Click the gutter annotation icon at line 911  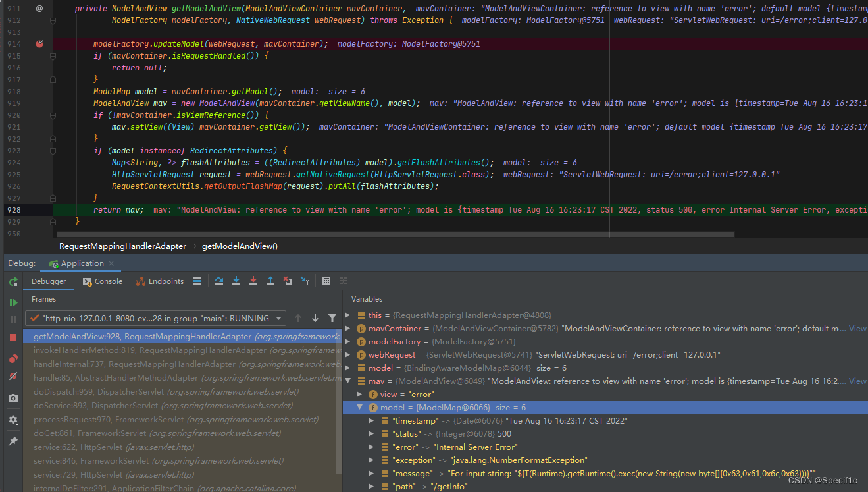39,9
